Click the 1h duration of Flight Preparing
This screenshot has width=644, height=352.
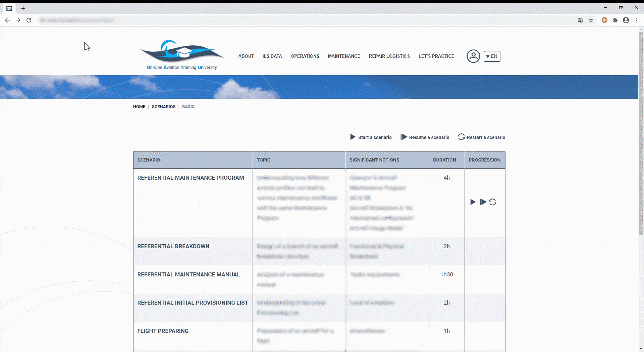point(447,331)
